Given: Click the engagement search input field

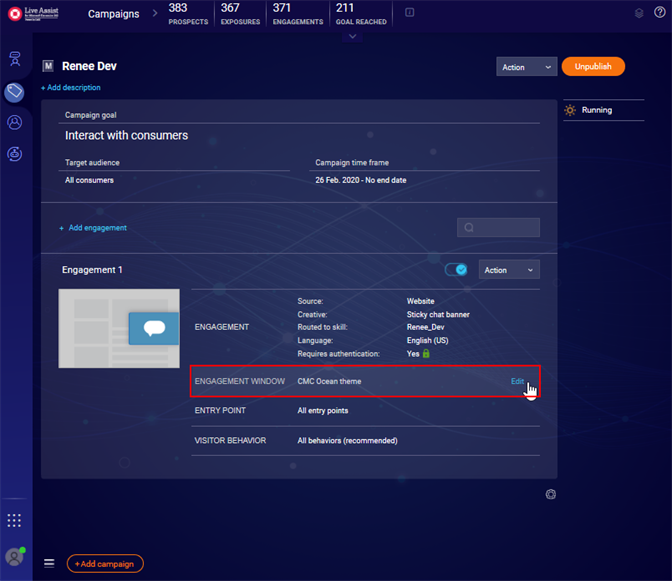Looking at the screenshot, I should point(504,228).
